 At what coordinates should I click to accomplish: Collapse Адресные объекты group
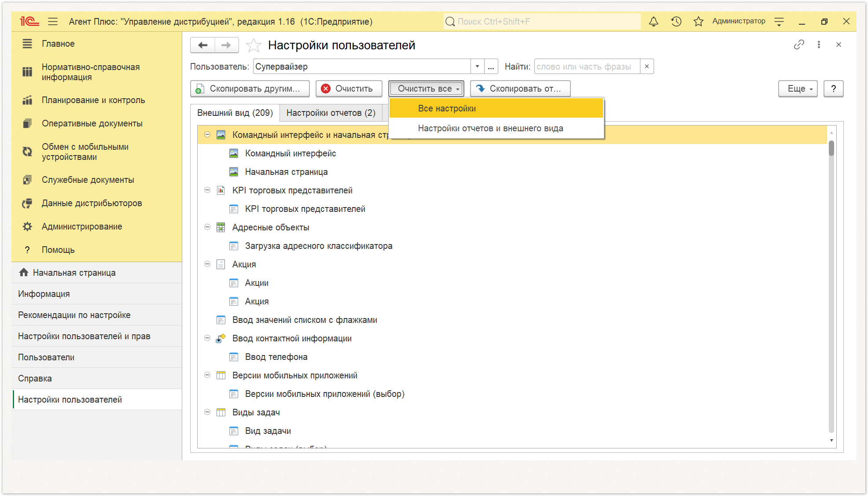207,227
